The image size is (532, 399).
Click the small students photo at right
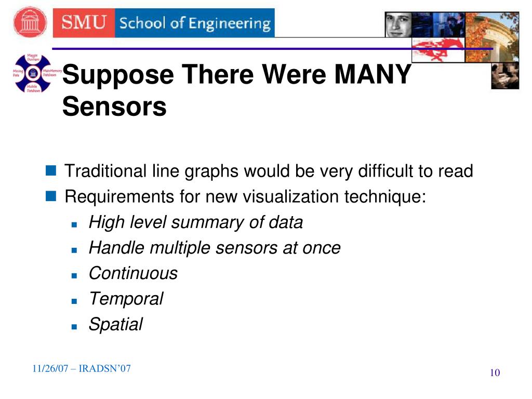[505, 76]
